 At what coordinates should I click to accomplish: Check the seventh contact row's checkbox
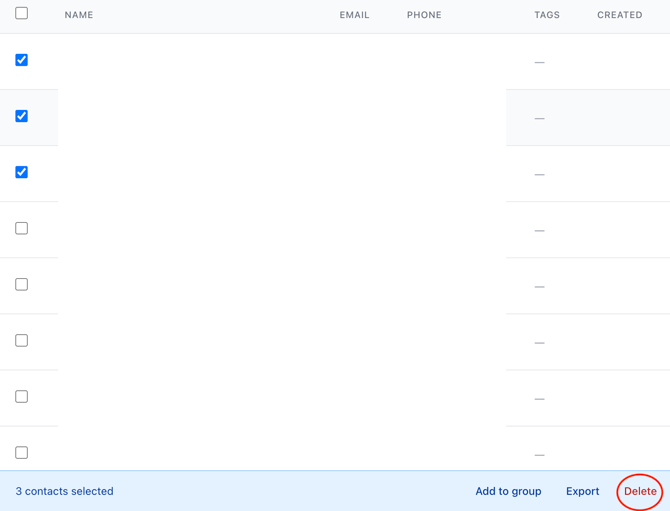click(21, 396)
